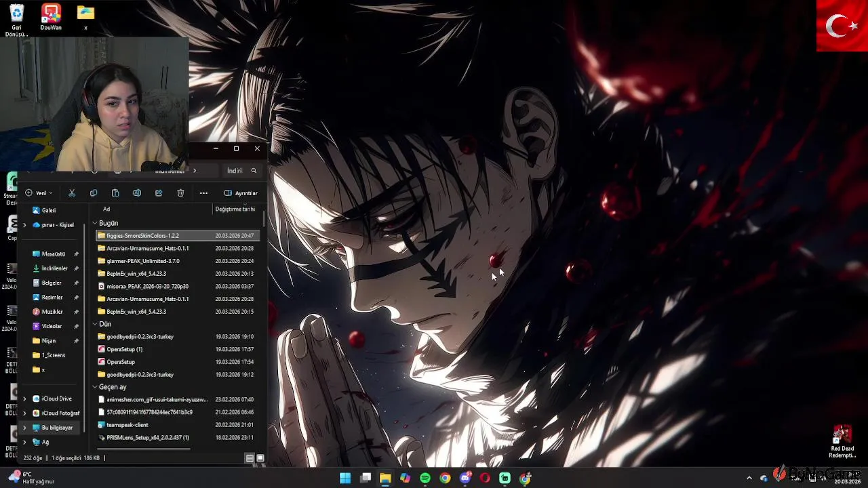
Task: Select glarmer-PEAK_Unlimited-3.7.0 folder
Action: [178, 261]
